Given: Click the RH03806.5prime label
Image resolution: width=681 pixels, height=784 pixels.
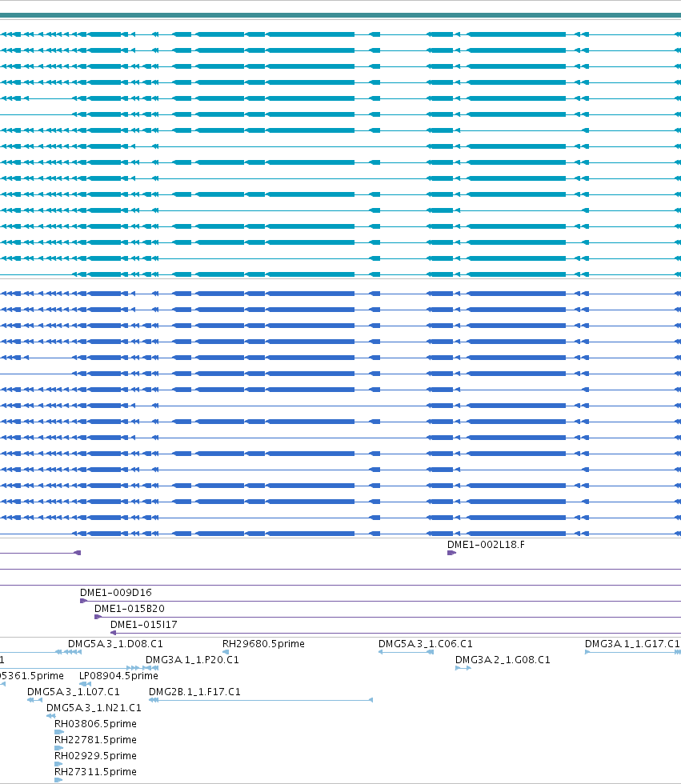Looking at the screenshot, I should 95,723.
